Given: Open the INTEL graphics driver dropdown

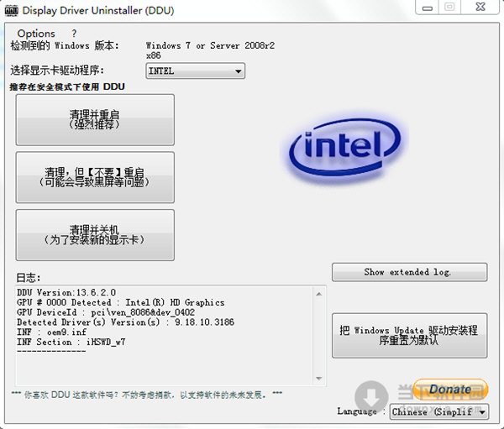Looking at the screenshot, I should tap(196, 71).
